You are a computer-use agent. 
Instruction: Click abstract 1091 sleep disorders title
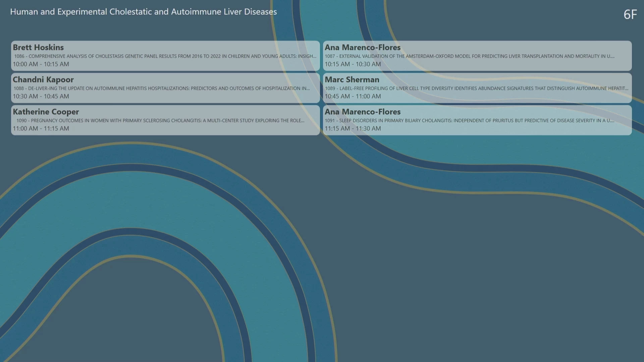tap(469, 121)
